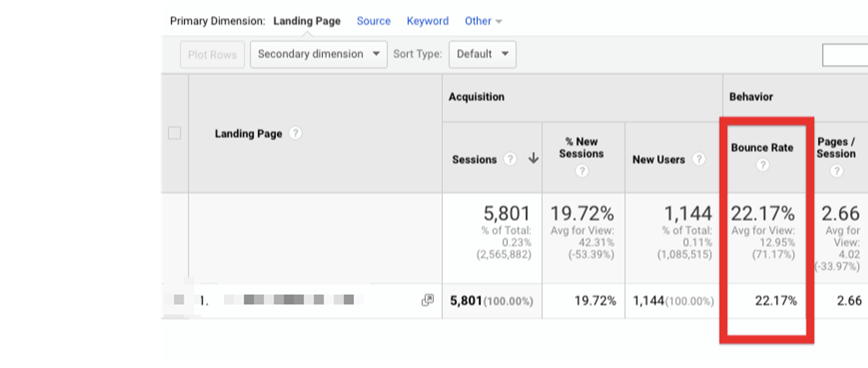Click the Sessions column help icon

click(x=510, y=159)
